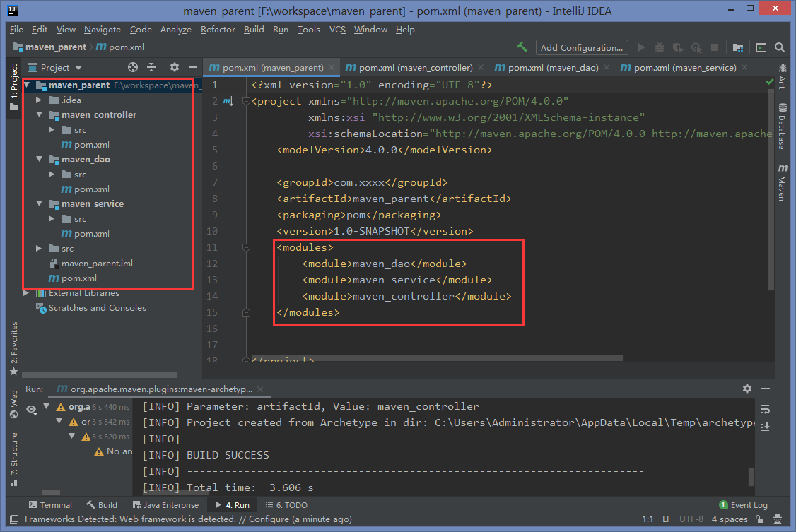Screen dimensions: 796x532
Task: Collapse the maven_controller module
Action: click(x=39, y=114)
